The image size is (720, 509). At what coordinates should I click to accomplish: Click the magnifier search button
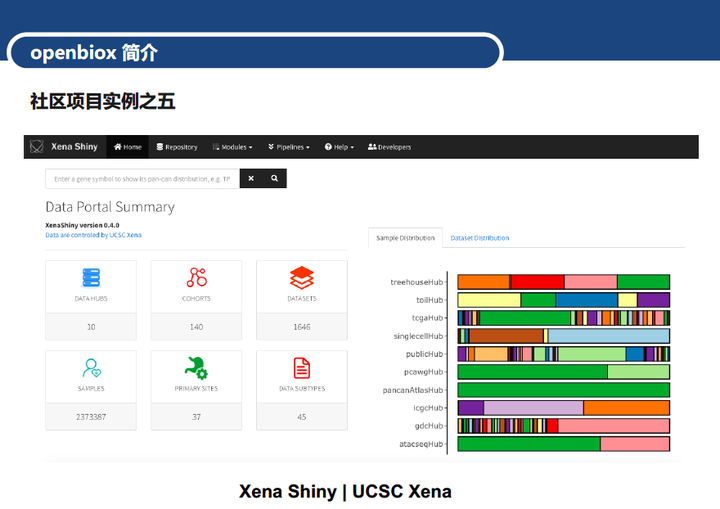(275, 178)
